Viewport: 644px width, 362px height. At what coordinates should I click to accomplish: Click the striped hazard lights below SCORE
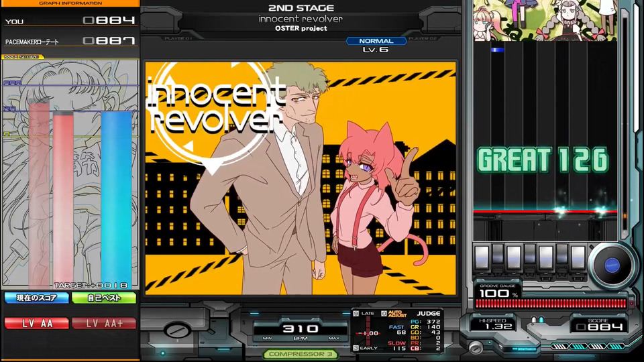tap(588, 347)
